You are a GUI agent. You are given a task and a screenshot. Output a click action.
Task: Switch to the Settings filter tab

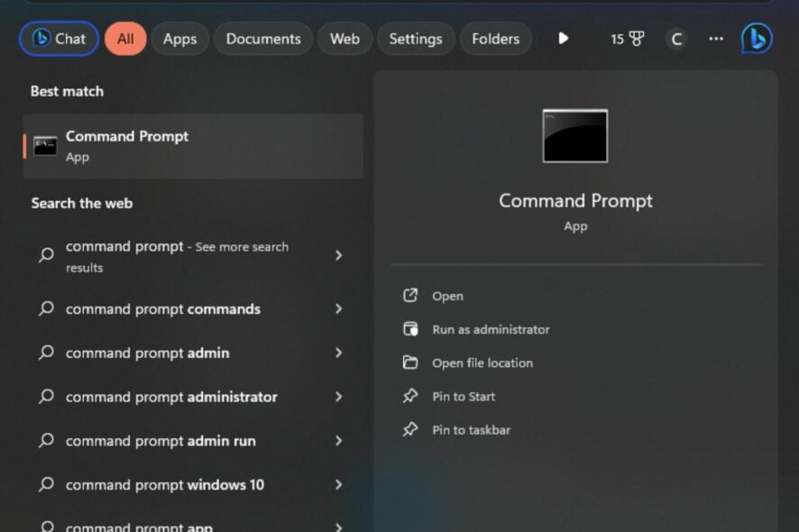pos(416,39)
